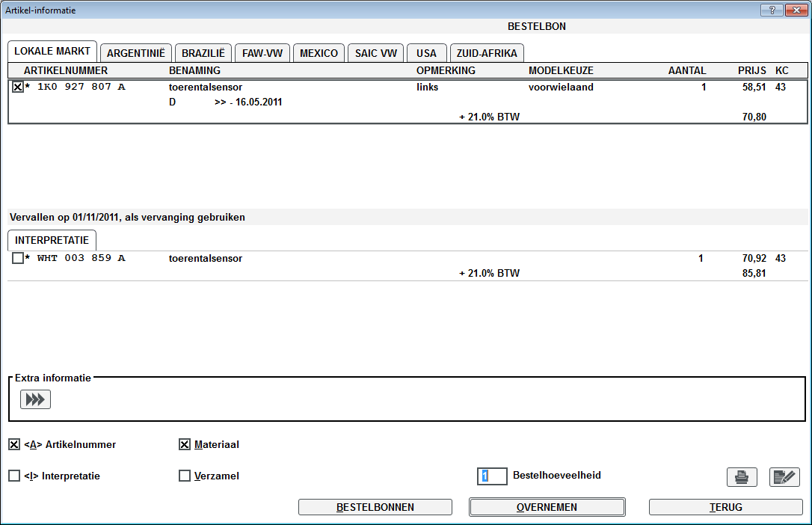
Task: Toggle the Artikelnummer checkbox
Action: tap(14, 444)
